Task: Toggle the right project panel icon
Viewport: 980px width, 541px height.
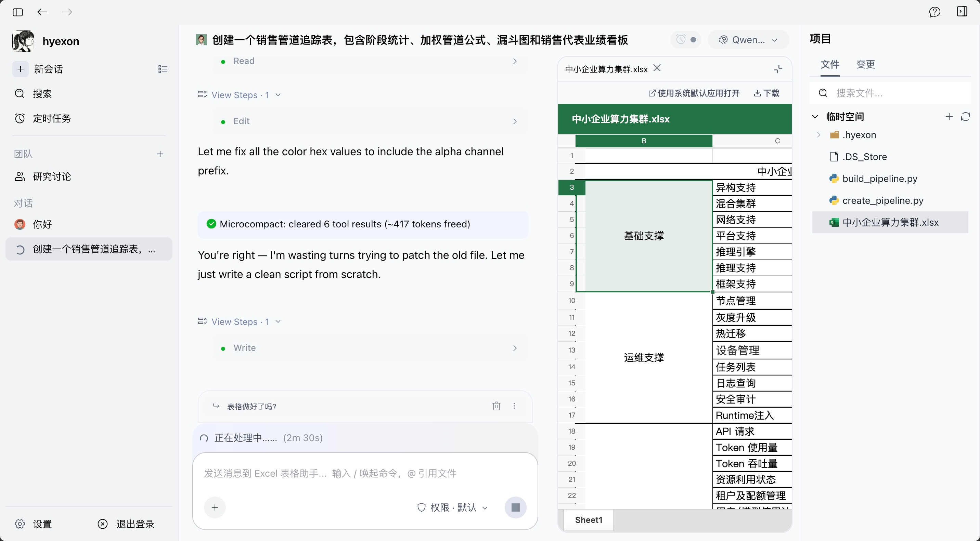Action: (x=962, y=12)
